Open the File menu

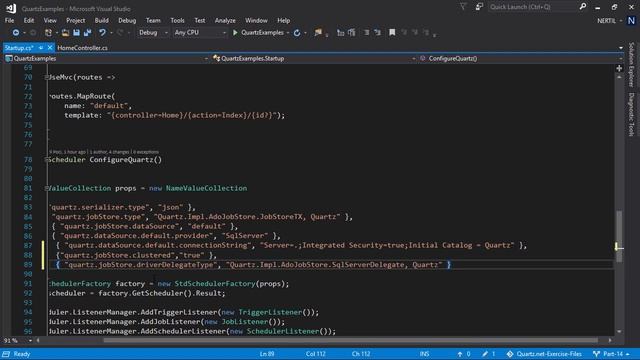click(x=9, y=20)
